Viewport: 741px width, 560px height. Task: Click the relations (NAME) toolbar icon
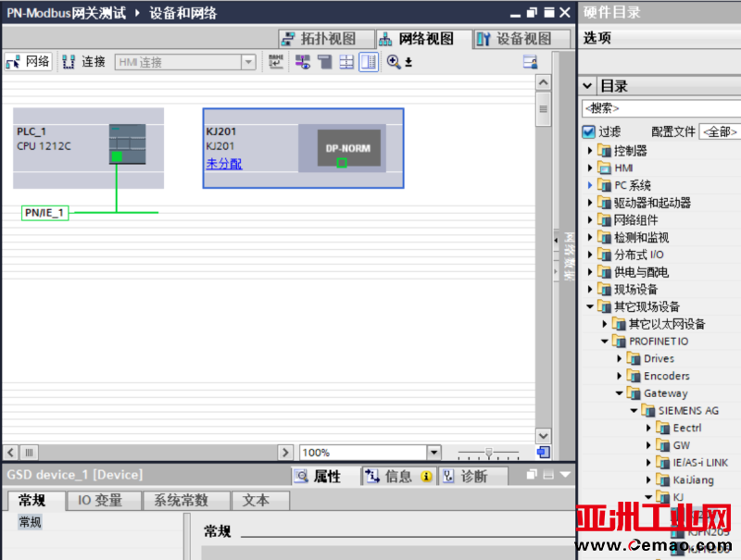(276, 62)
